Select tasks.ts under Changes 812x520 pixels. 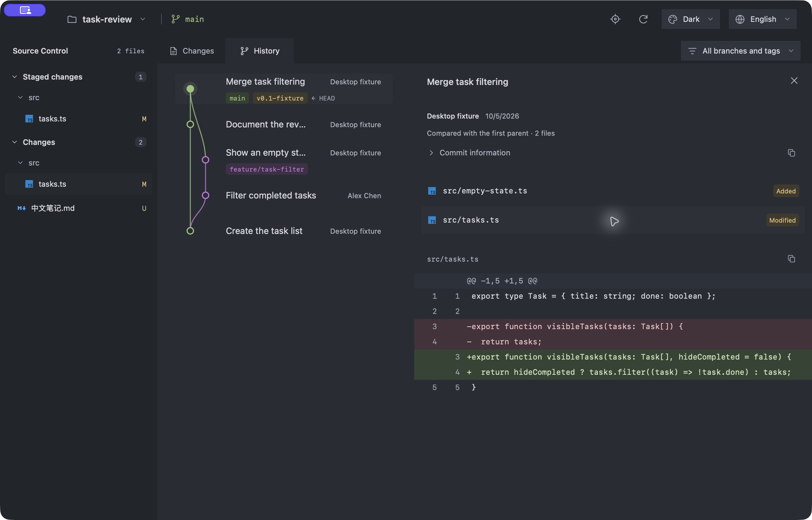(x=79, y=184)
